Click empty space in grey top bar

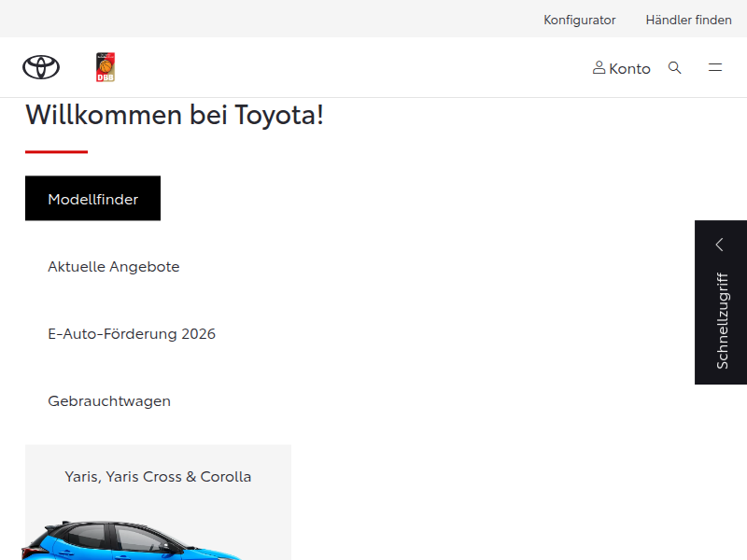coord(280,19)
